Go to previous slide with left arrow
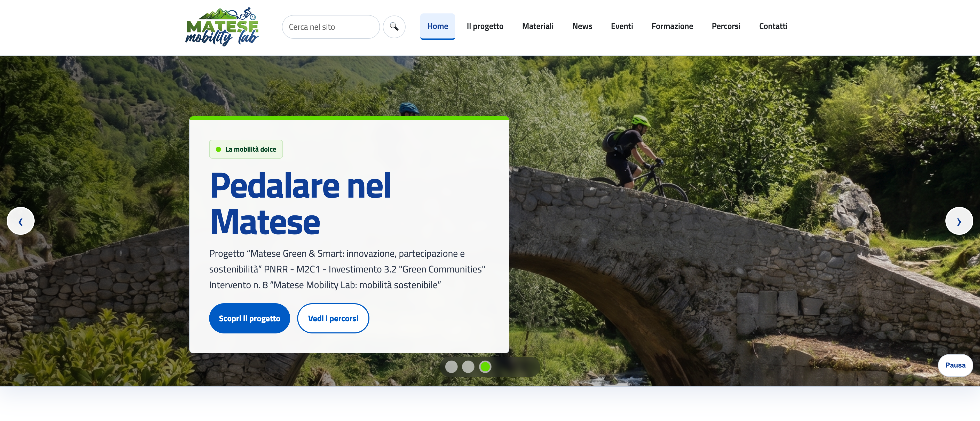Viewport: 980px width, 421px height. [21, 221]
